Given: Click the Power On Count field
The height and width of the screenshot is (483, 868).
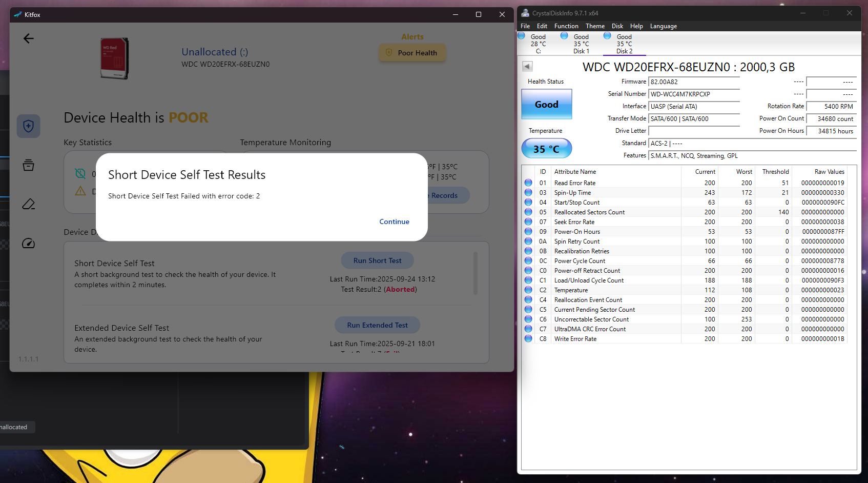Looking at the screenshot, I should tap(831, 119).
